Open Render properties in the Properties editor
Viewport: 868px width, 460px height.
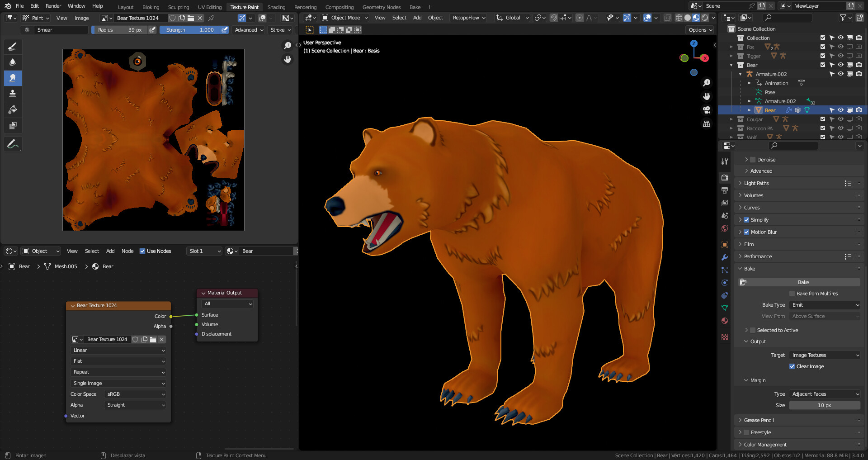tap(725, 177)
